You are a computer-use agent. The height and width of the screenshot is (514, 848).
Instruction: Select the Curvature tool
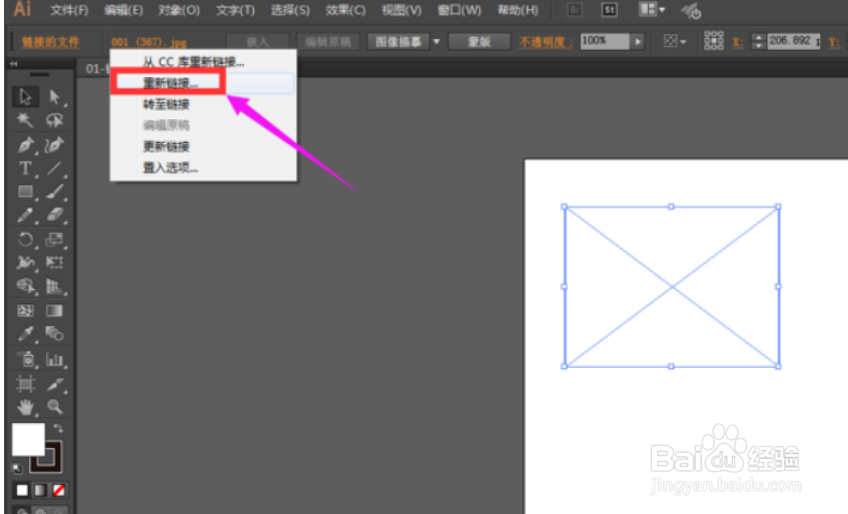coord(54,144)
